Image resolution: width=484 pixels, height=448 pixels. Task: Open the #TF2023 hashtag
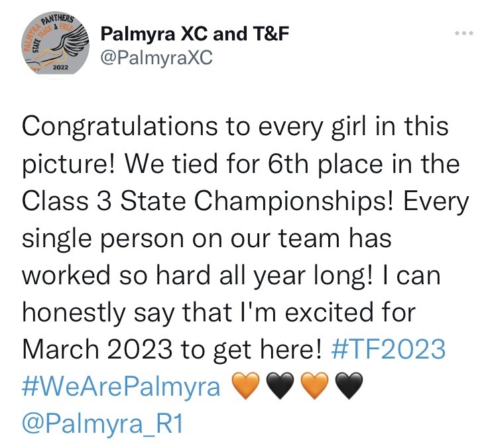(x=389, y=349)
